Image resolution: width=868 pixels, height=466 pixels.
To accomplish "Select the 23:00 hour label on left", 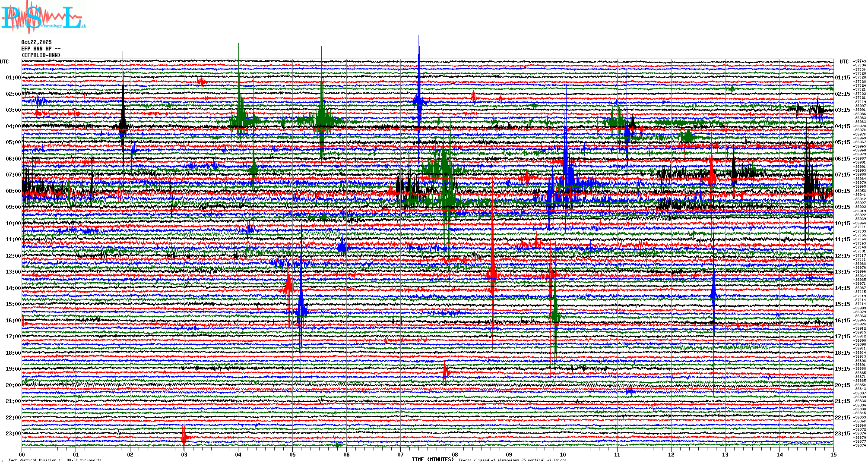I will coord(13,434).
